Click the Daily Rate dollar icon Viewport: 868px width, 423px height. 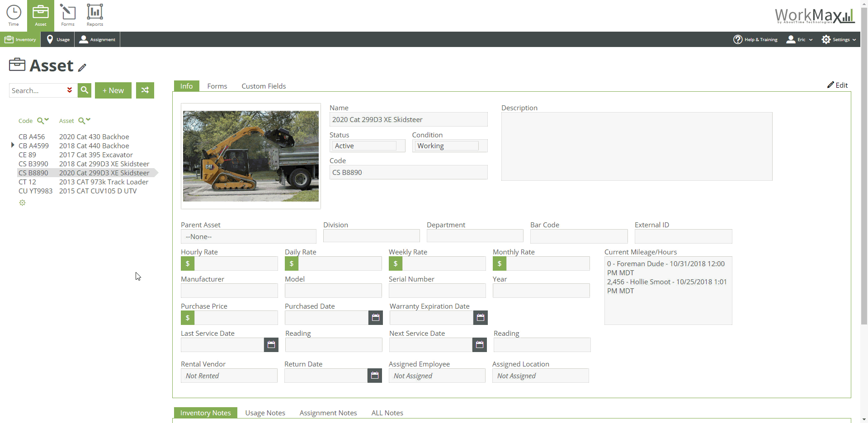(x=292, y=263)
